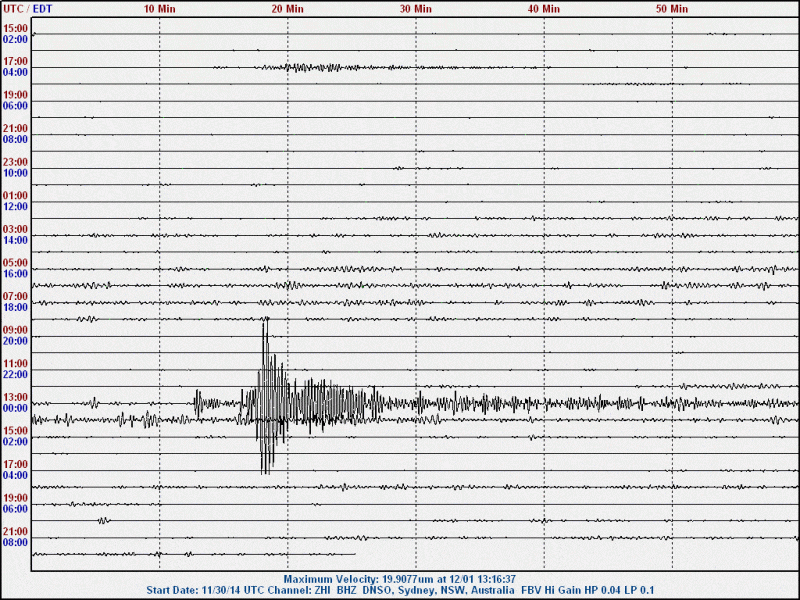Click the "01:00" UTC row label
Image resolution: width=800 pixels, height=600 pixels.
tap(15, 195)
